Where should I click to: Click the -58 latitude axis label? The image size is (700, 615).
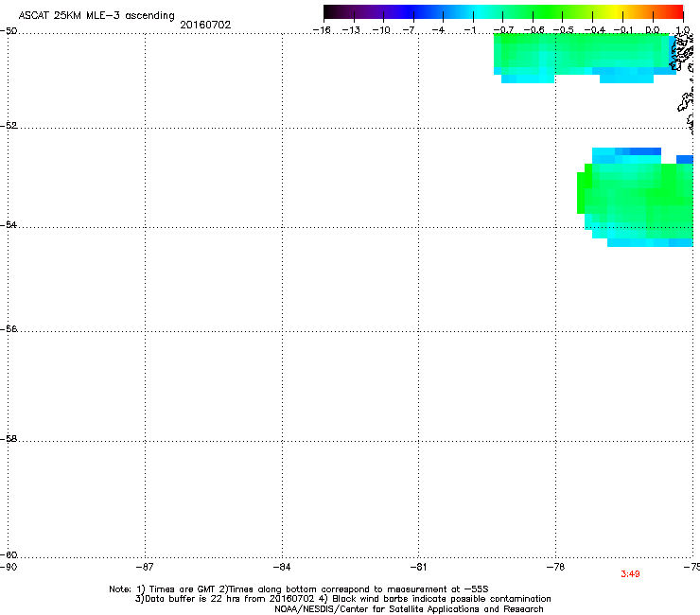point(9,439)
